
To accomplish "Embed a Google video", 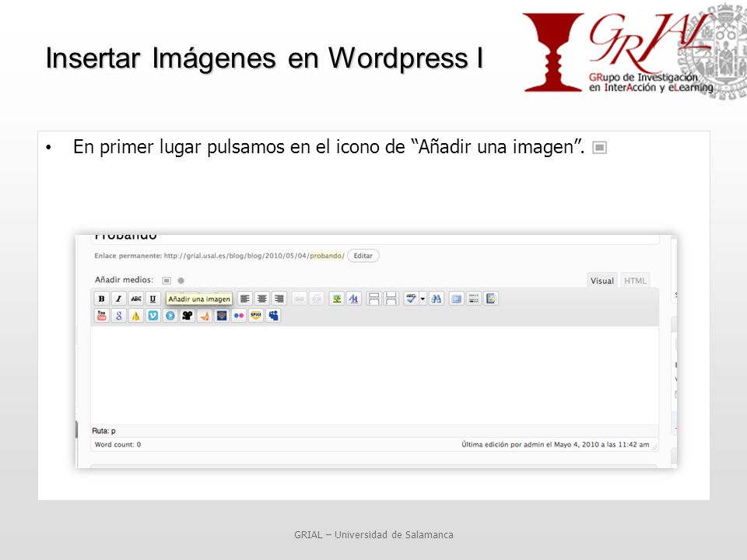I will click(118, 315).
